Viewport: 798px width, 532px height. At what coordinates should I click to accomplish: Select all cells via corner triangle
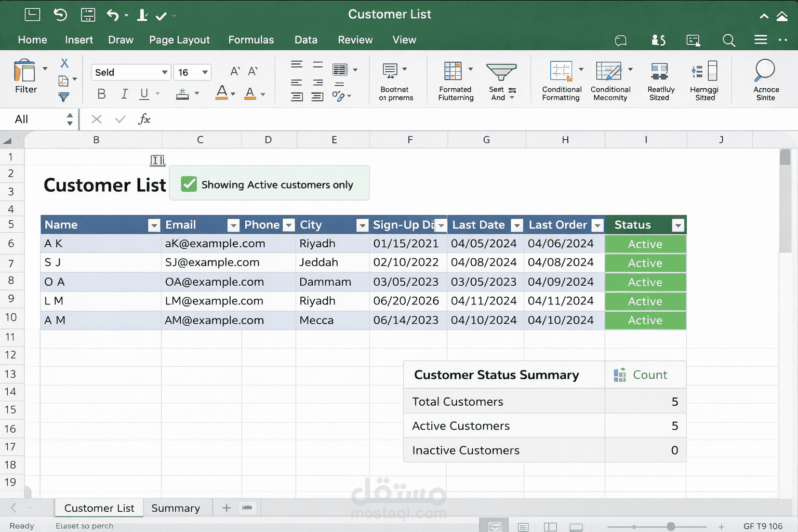click(x=7, y=140)
